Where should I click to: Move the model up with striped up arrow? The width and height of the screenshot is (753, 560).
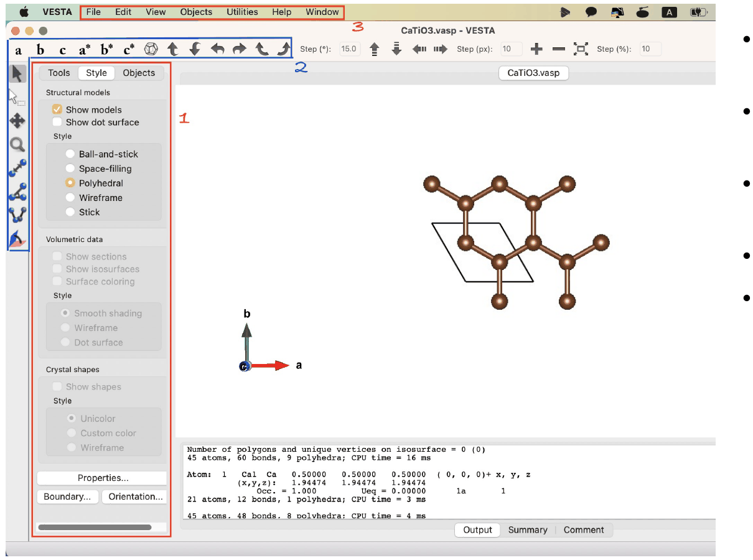(375, 49)
